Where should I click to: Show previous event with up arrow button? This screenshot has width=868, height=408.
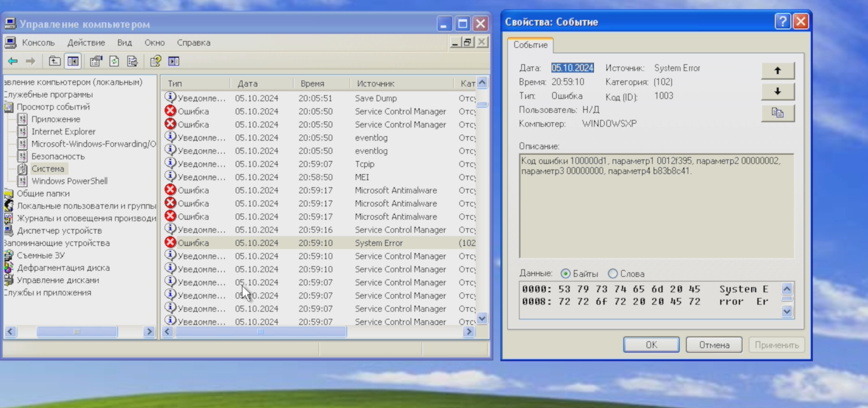(x=777, y=70)
